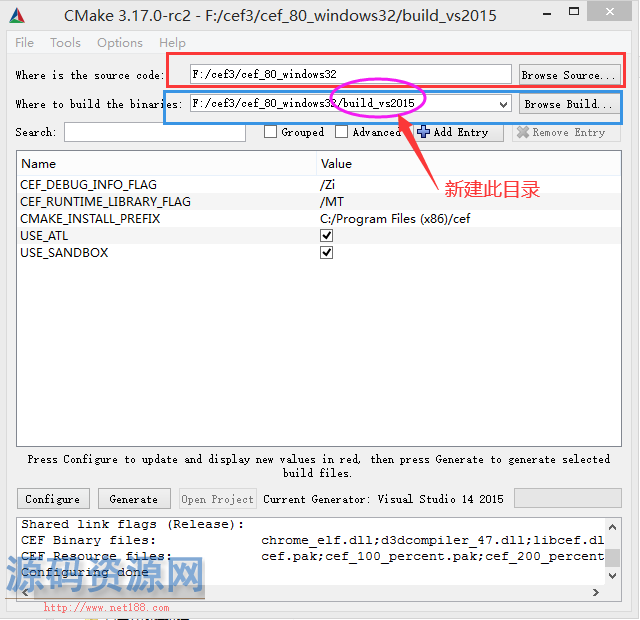Select the CMAKE_INSTALL_PREFIX entry row
640x620 pixels.
point(90,218)
